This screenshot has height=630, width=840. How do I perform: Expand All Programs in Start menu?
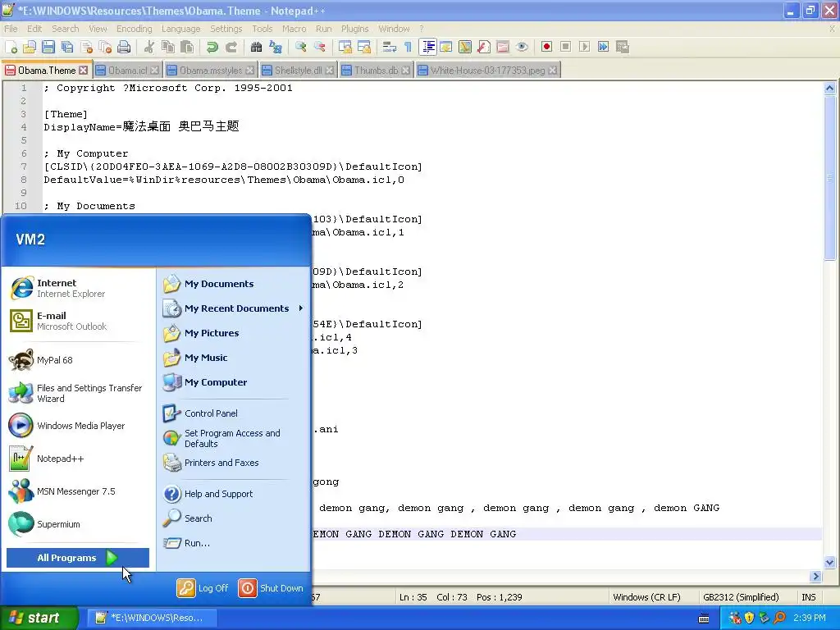tap(78, 558)
